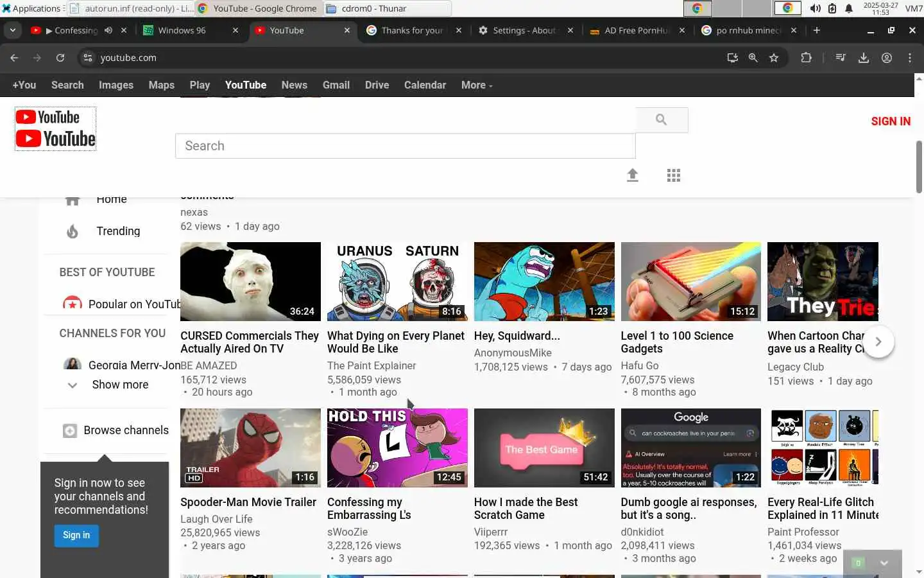Click the grey chevron at bottom right
The height and width of the screenshot is (578, 924).
click(884, 563)
